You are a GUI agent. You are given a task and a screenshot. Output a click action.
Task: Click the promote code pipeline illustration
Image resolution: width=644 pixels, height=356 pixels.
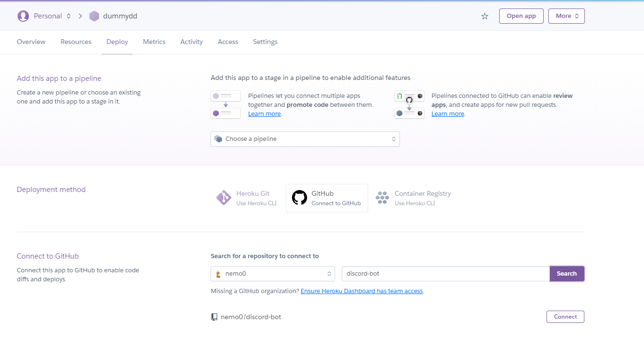(226, 104)
